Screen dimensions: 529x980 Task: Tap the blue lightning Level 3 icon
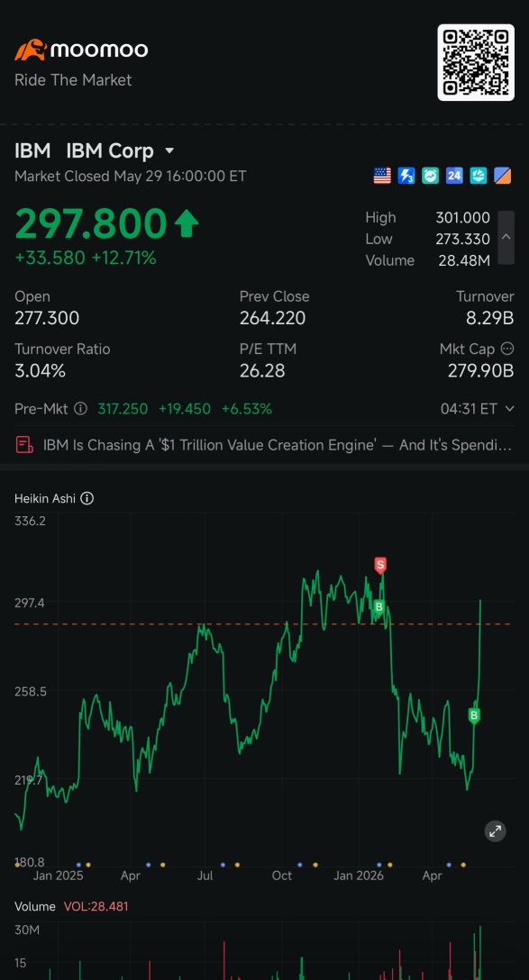coord(406,177)
